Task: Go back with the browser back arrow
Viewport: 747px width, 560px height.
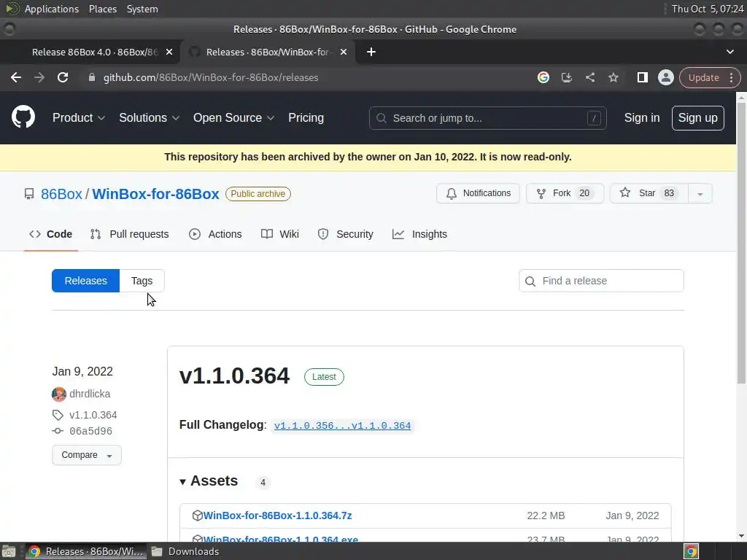Action: point(16,77)
